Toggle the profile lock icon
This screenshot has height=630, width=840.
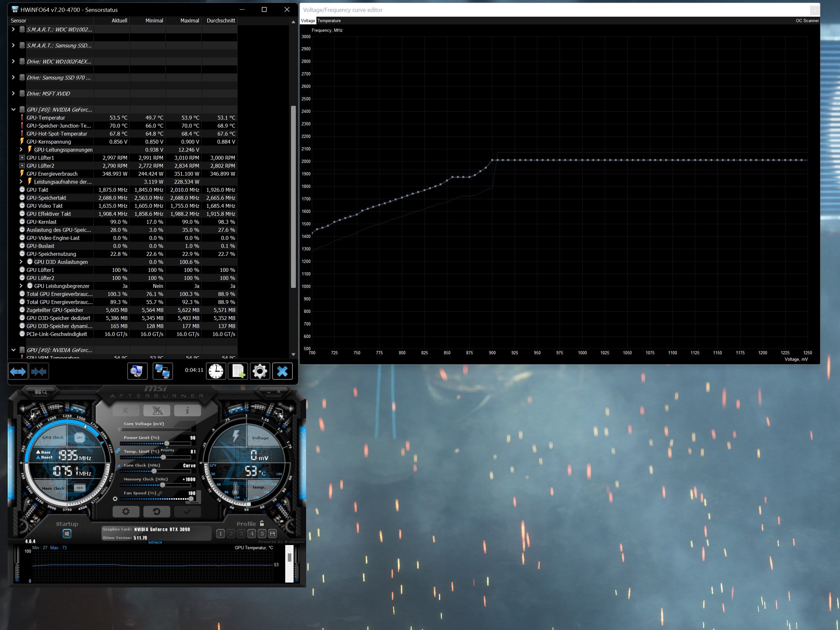pyautogui.click(x=262, y=523)
